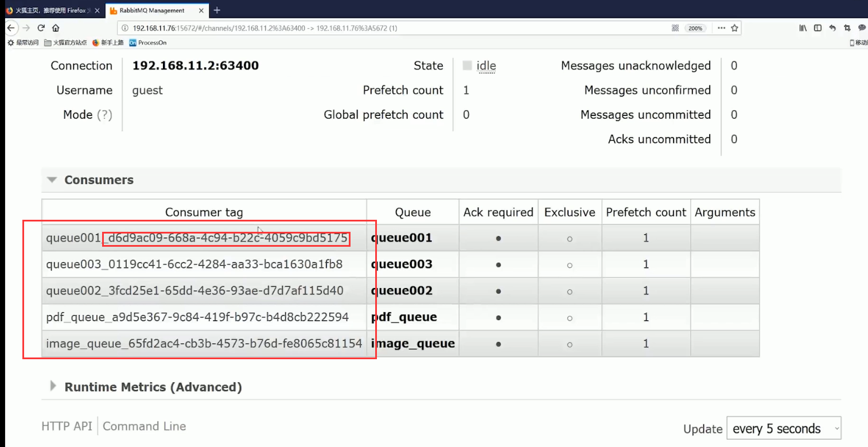Show site information icon in address bar
The width and height of the screenshot is (868, 447).
[x=125, y=28]
